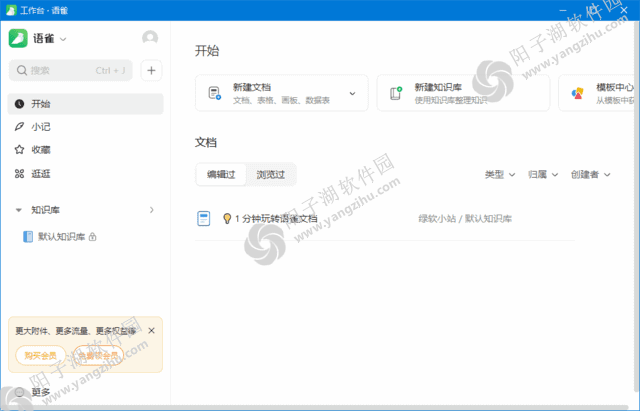
Task: Open 收藏 favorites in the sidebar
Action: click(x=85, y=150)
